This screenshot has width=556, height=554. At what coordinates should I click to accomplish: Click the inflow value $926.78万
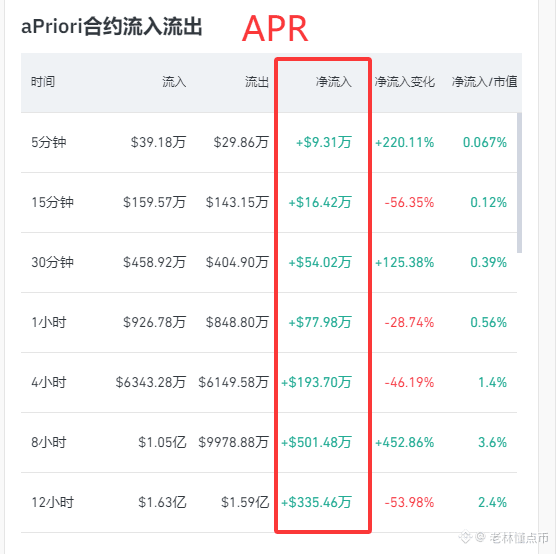coord(155,322)
